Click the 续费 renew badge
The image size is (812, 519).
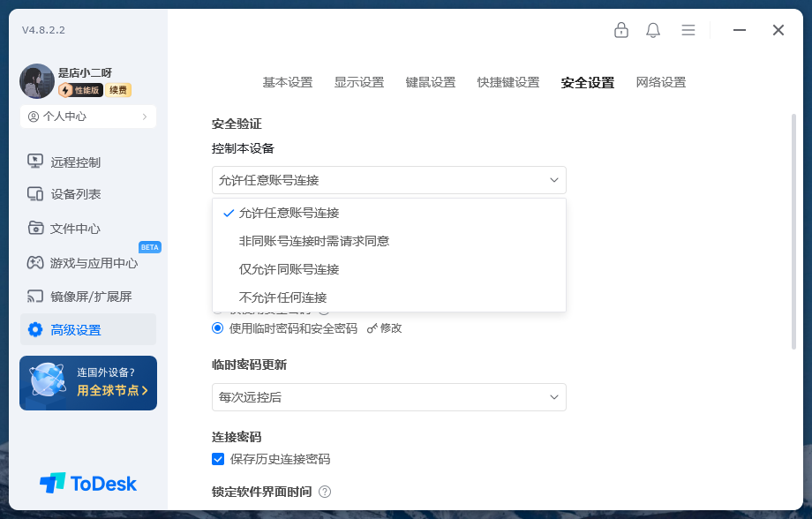coord(118,90)
